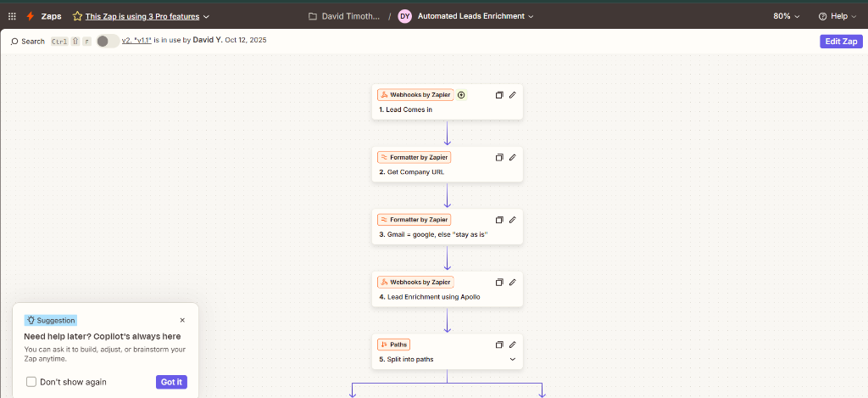Open the v2. "v1.1" version link
The width and height of the screenshot is (868, 398).
[136, 41]
